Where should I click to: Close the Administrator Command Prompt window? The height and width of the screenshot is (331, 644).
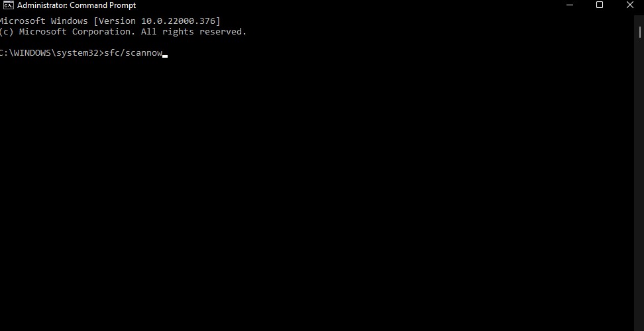(629, 5)
